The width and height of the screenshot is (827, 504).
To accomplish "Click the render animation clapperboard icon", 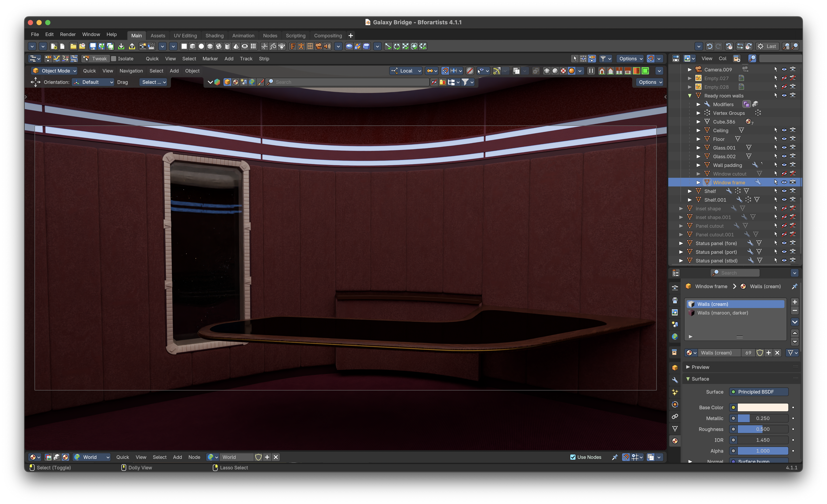I will click(x=151, y=46).
